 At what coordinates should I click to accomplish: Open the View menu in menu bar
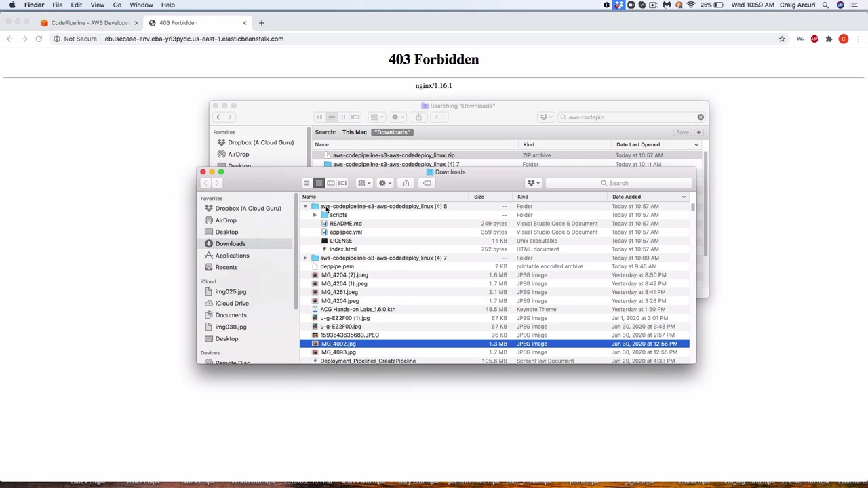tap(97, 5)
